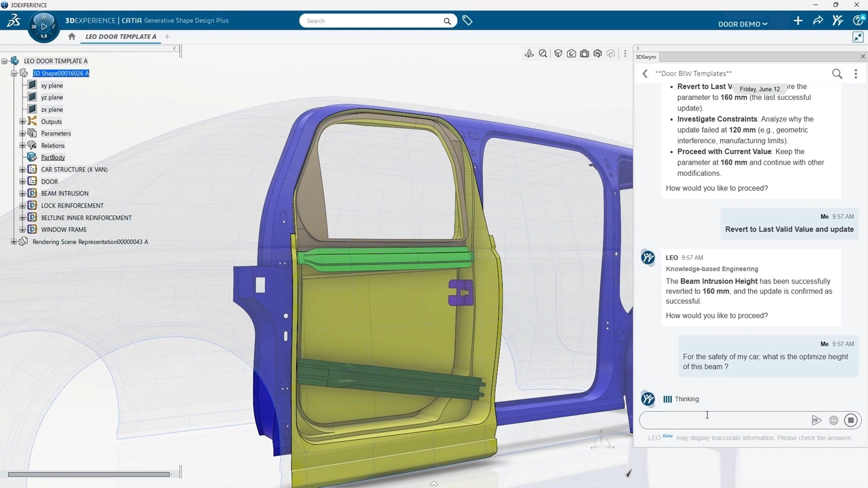Go back from Door BIW Templates chat
The width and height of the screenshot is (868, 488).
(645, 73)
